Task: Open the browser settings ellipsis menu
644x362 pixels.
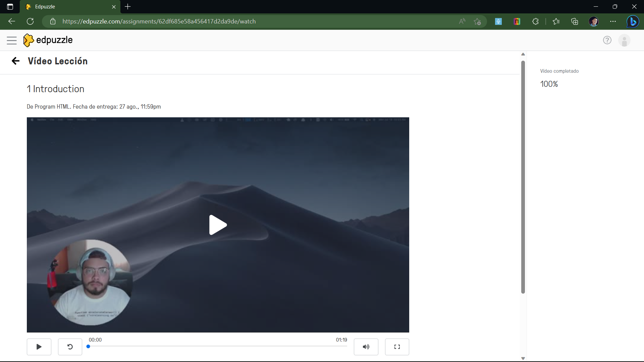Action: coord(613,21)
